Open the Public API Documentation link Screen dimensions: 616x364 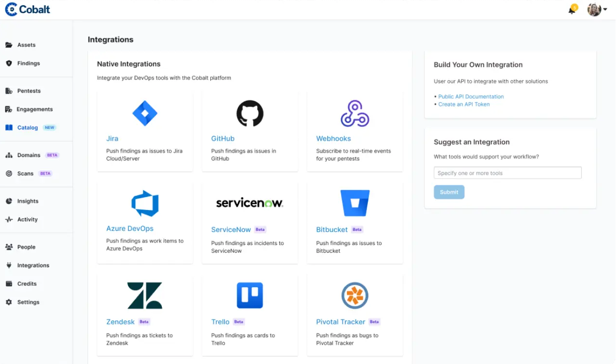(471, 96)
